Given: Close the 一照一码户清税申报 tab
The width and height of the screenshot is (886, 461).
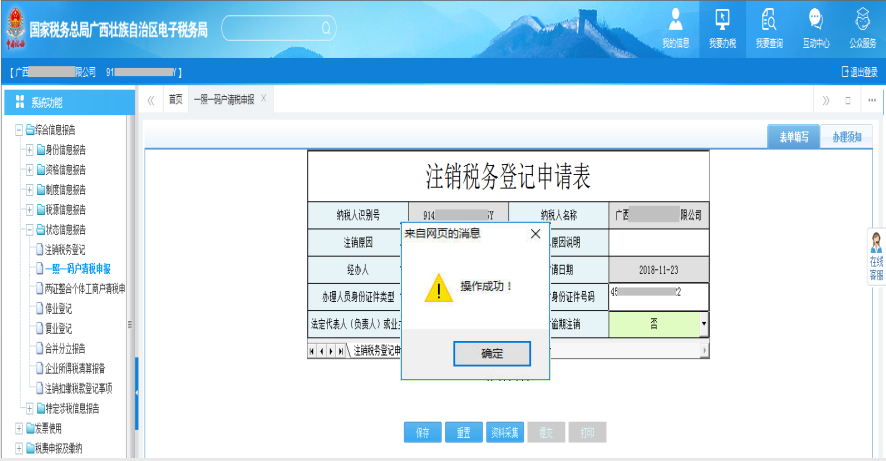Looking at the screenshot, I should 263,99.
